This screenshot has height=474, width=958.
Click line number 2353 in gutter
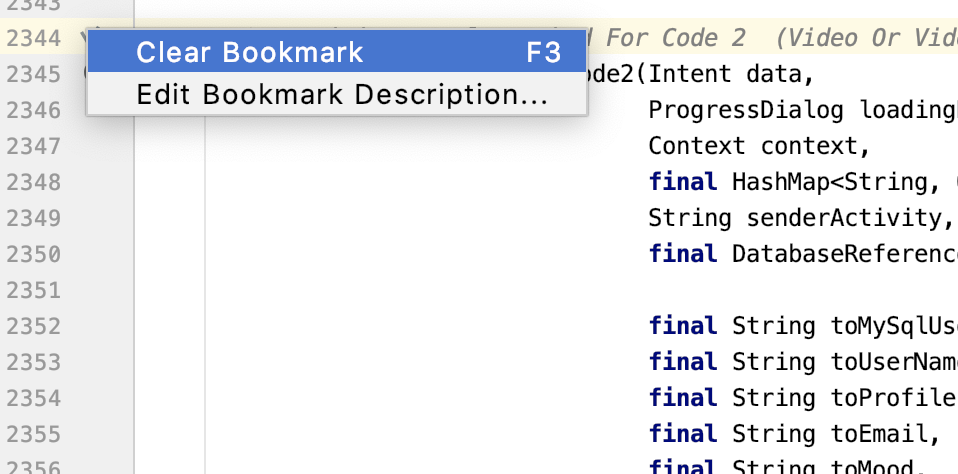[35, 362]
